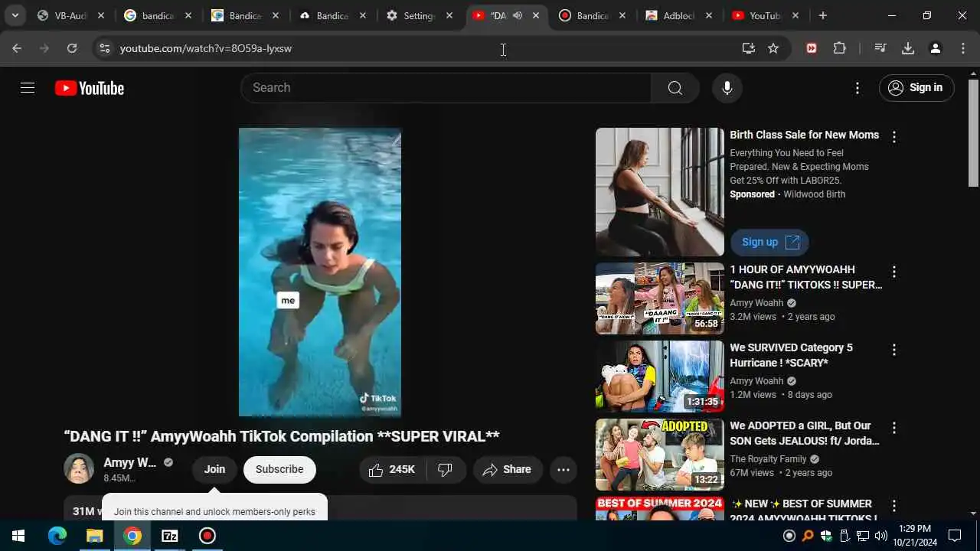Open media controls in Chrome toolbar
Screen dimensions: 980x551
click(880, 48)
